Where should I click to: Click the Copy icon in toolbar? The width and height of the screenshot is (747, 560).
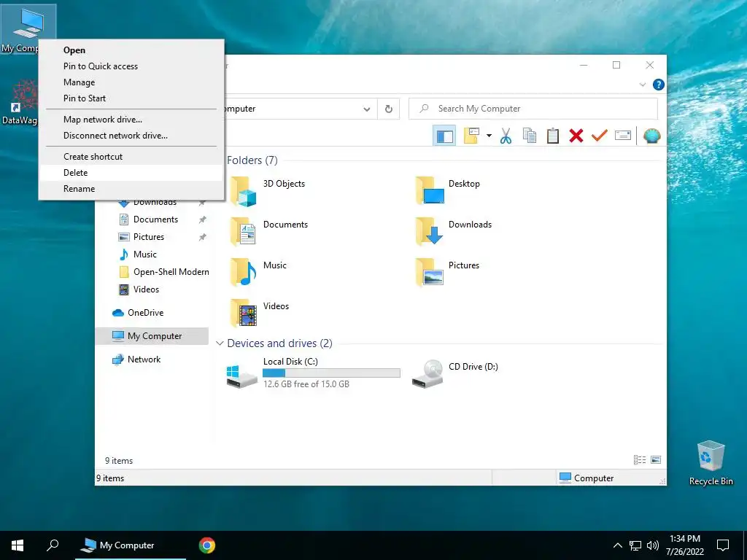click(530, 136)
